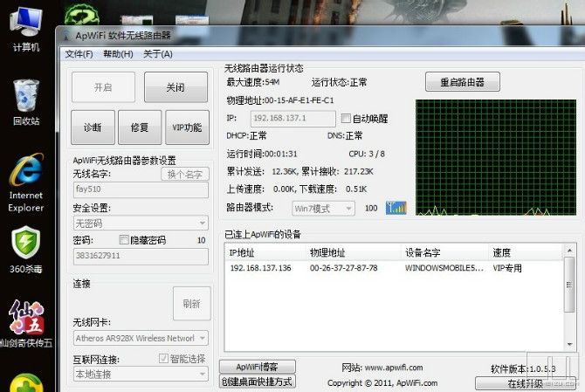Open the 计算机 desktop icon
This screenshot has height=392, width=585.
tap(25, 30)
